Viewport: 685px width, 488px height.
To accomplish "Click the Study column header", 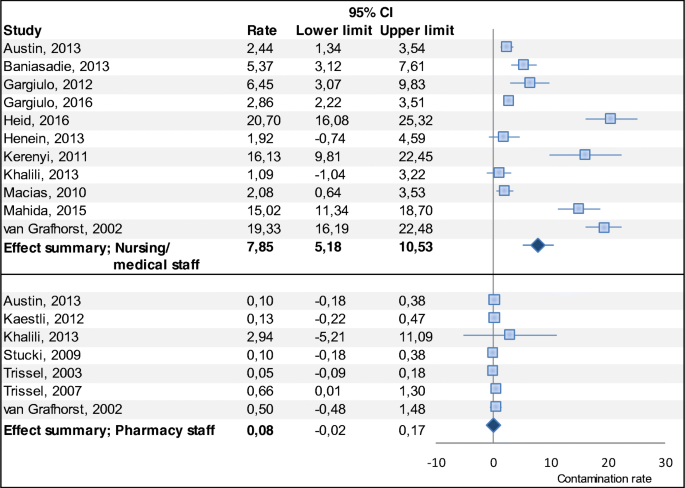I will 24,29.
